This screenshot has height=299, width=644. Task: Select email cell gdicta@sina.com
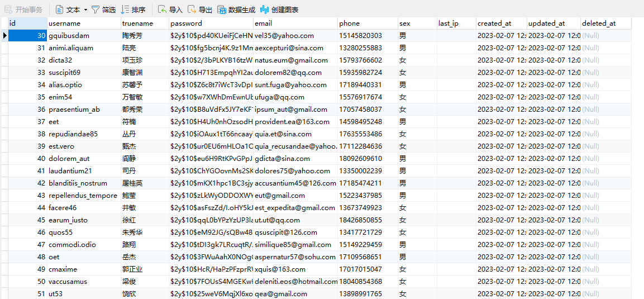[x=295, y=159]
